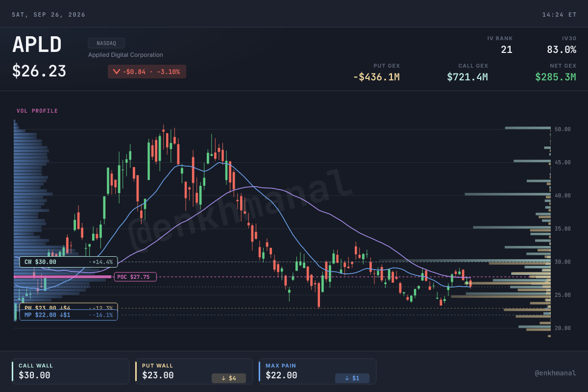Click the ↓ $1 badge in Max Pain card

coord(352,378)
